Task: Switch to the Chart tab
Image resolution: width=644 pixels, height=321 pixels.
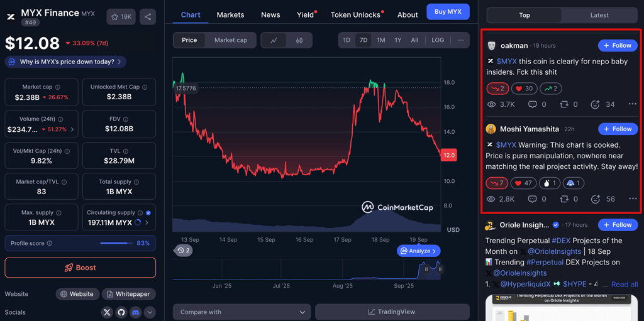Action: (x=191, y=15)
